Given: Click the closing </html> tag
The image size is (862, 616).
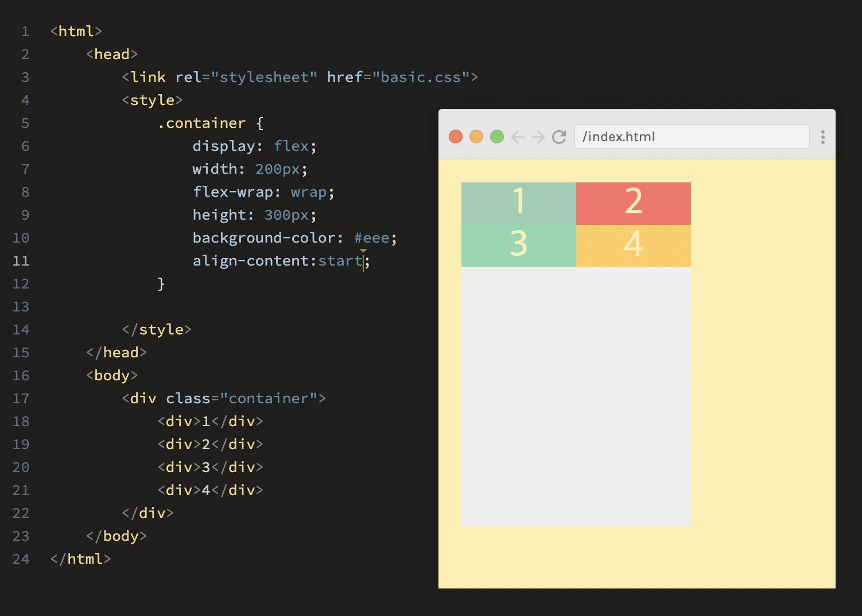Looking at the screenshot, I should coord(80,559).
